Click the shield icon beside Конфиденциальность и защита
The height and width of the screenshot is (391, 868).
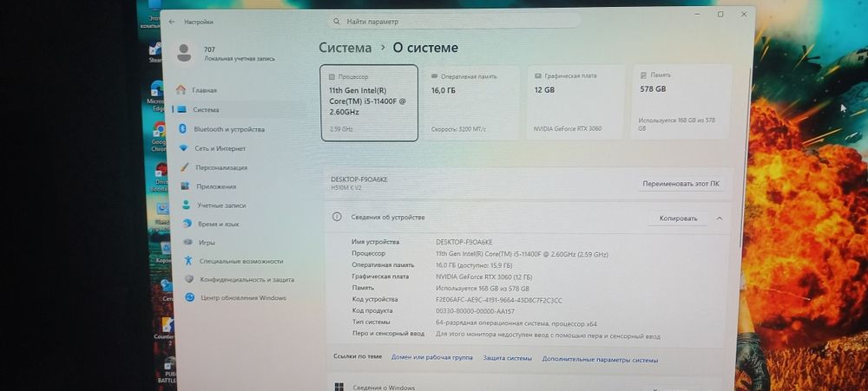[189, 279]
